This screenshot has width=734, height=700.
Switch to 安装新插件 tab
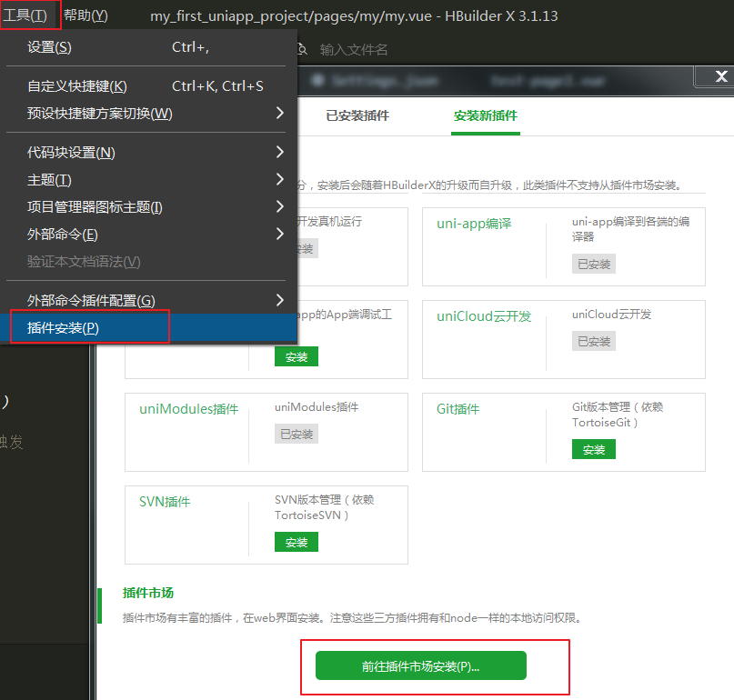486,115
